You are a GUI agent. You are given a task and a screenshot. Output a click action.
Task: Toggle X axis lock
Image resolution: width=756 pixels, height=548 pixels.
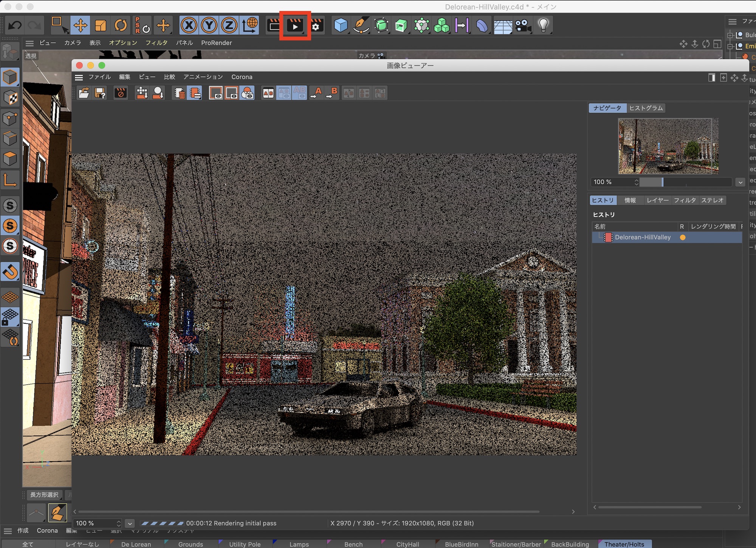click(x=189, y=26)
